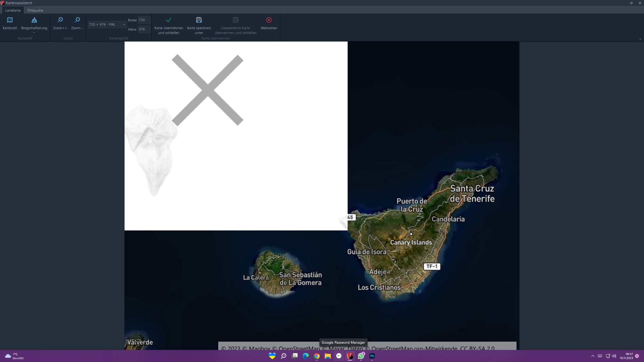Zoom in with the Zoom++ magnifier

point(60,20)
